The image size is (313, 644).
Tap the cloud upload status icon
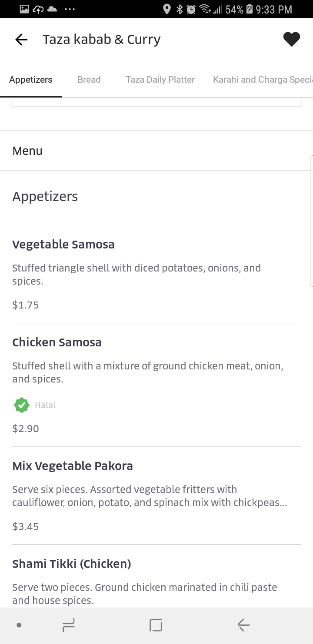(x=38, y=9)
